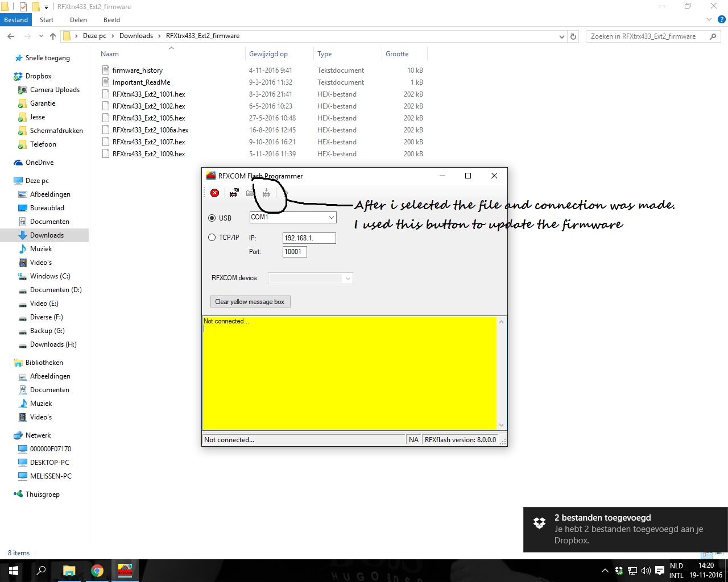Open the COM1 port dropdown
Image resolution: width=728 pixels, height=582 pixels.
[331, 217]
